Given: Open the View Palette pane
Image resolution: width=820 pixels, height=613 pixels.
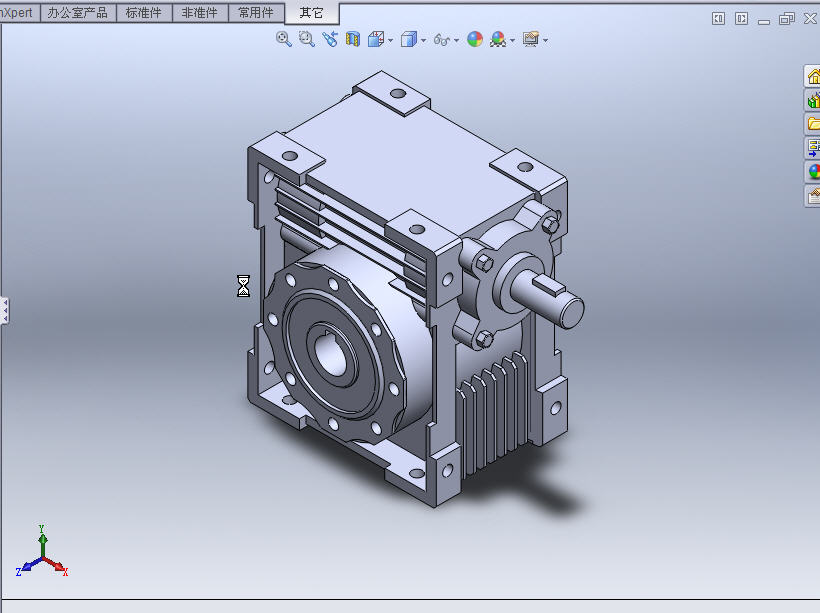Looking at the screenshot, I should (x=812, y=148).
